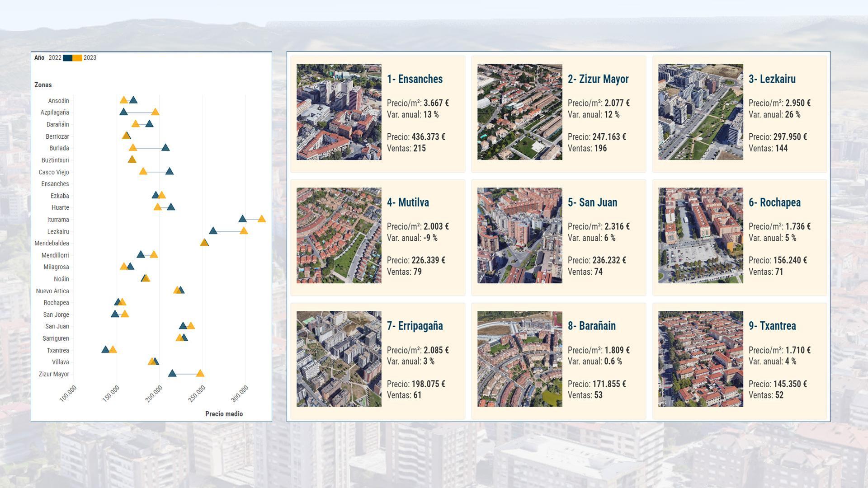
Task: Click the Año legend color gradient bar
Action: click(71, 58)
